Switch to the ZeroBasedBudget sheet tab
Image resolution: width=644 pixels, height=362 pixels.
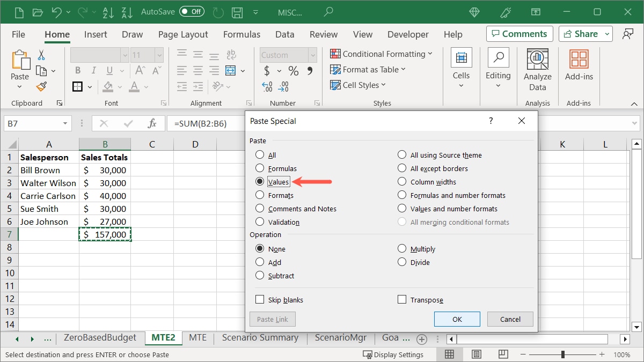(x=100, y=338)
